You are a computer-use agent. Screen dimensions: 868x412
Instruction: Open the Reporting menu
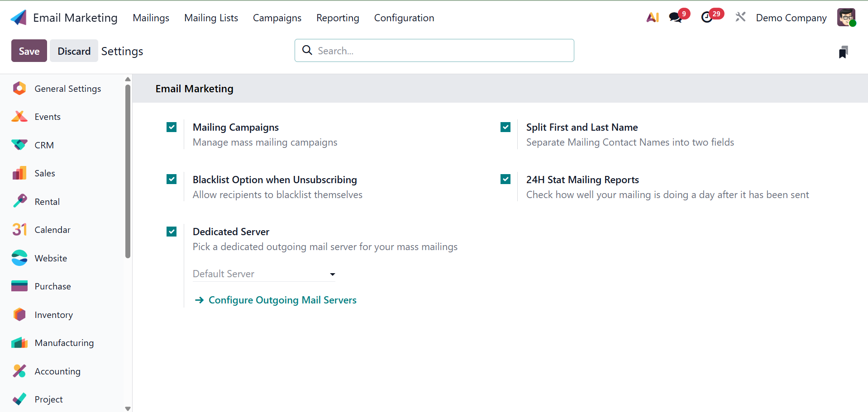[x=337, y=18]
